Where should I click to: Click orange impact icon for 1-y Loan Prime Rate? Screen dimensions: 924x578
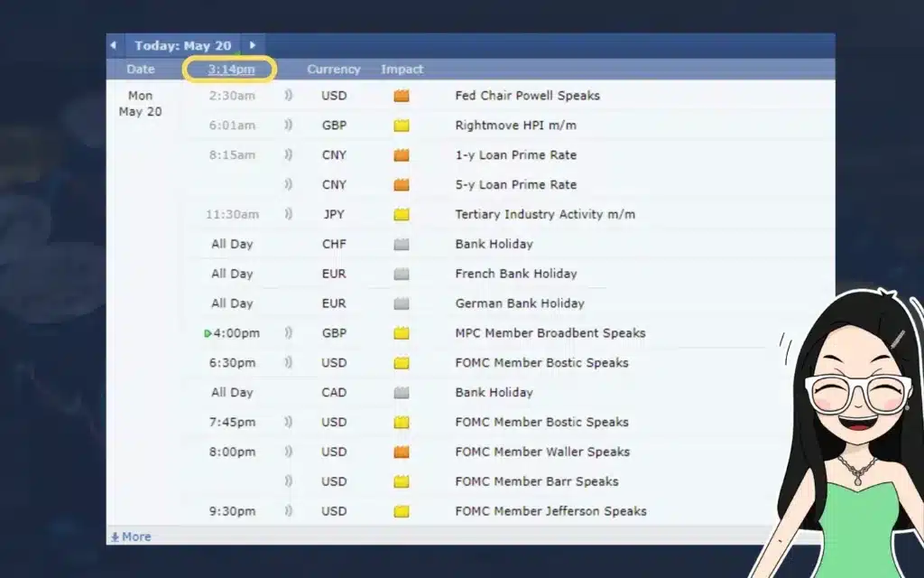[402, 155]
